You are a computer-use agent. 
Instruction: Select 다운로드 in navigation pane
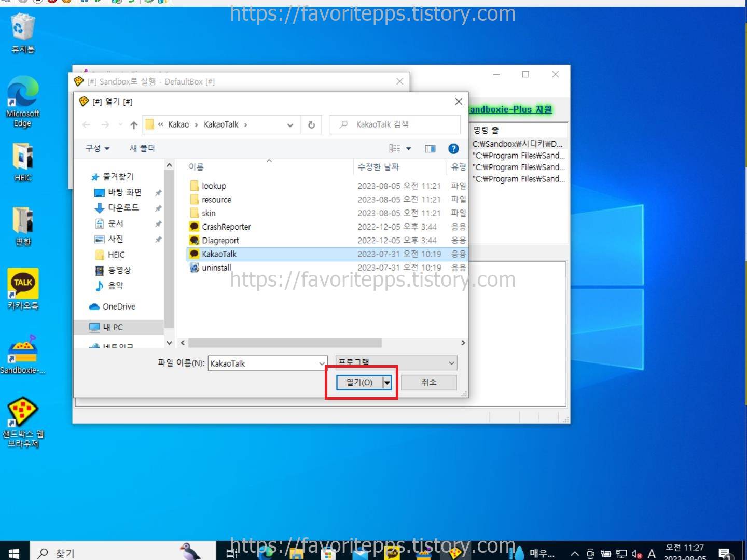[123, 208]
